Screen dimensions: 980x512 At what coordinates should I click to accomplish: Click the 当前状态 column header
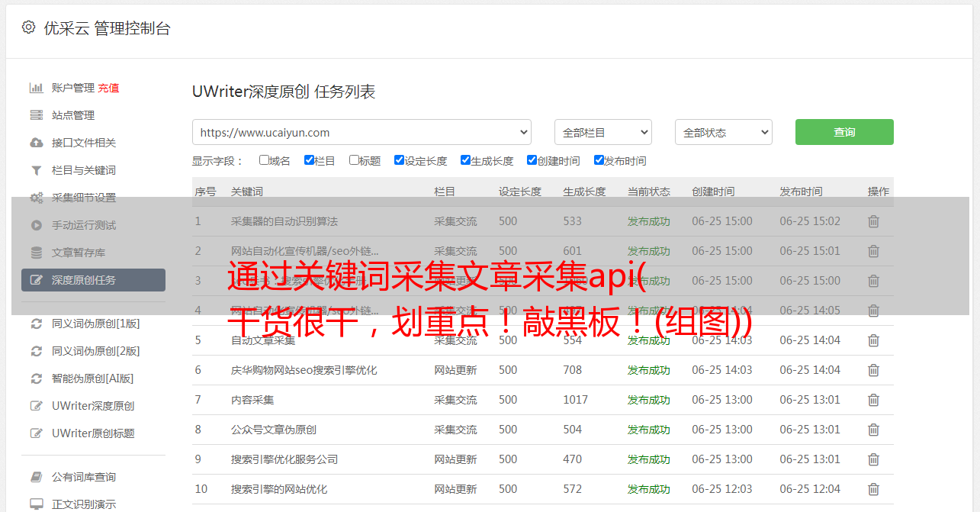click(x=649, y=192)
